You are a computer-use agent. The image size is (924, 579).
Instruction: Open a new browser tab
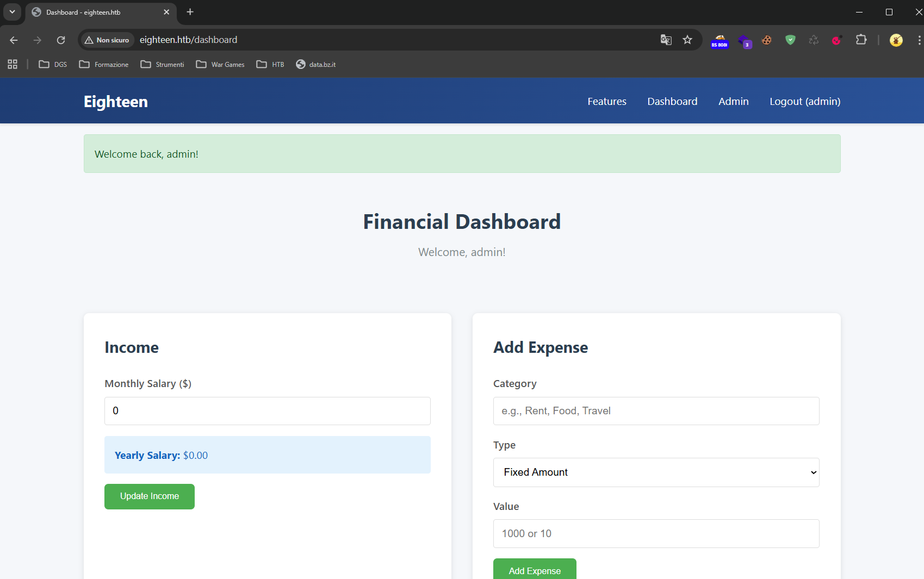click(x=190, y=12)
